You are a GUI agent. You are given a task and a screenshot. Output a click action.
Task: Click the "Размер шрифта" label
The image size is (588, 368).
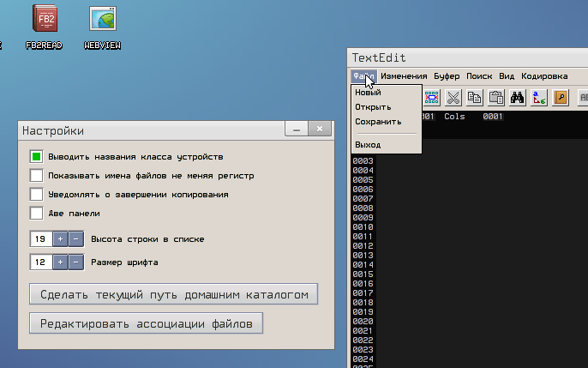124,262
